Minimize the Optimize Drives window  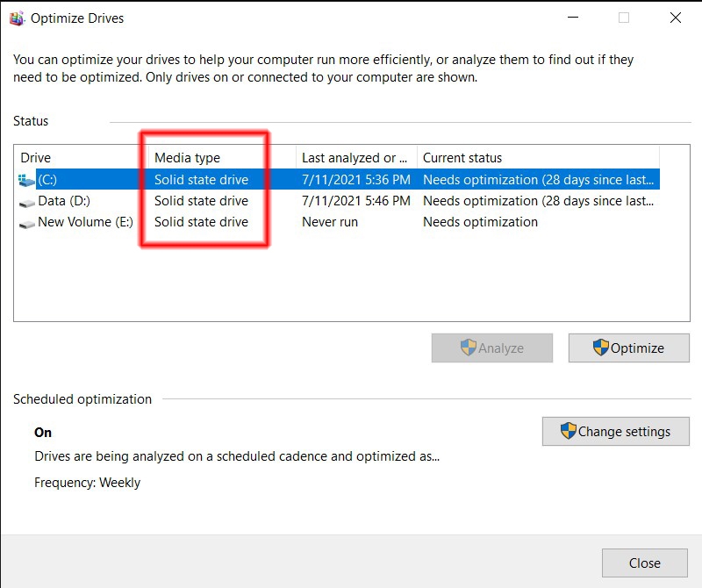(x=573, y=18)
